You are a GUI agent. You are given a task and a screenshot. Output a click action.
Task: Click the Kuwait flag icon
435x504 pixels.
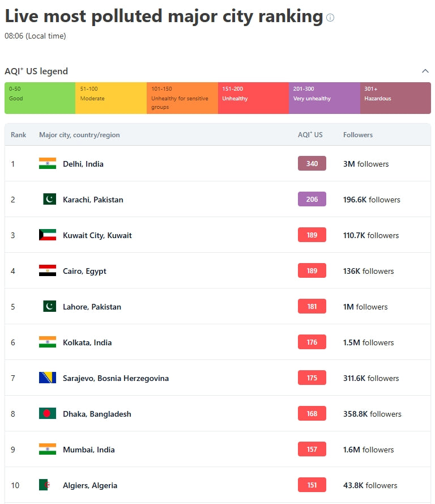(x=48, y=235)
